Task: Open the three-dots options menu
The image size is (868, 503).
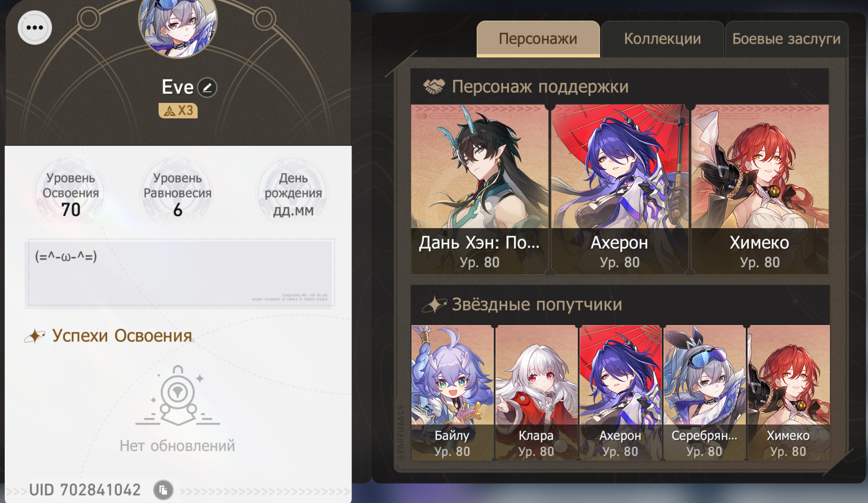Action: (35, 28)
